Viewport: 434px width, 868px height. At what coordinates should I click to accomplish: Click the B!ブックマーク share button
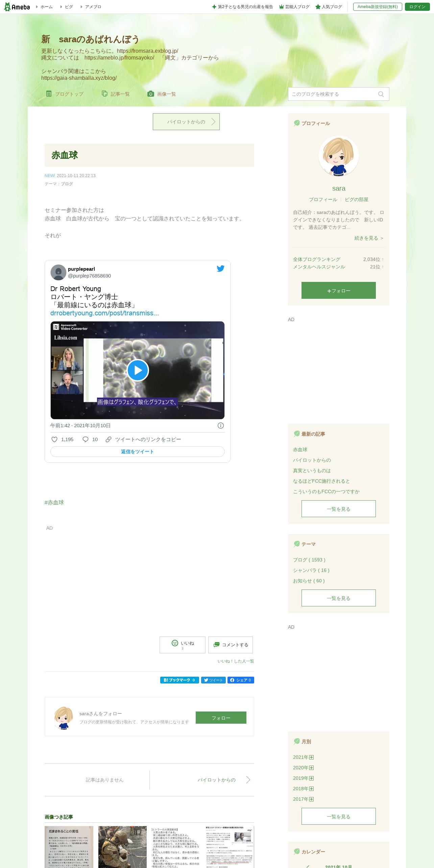pos(179,680)
